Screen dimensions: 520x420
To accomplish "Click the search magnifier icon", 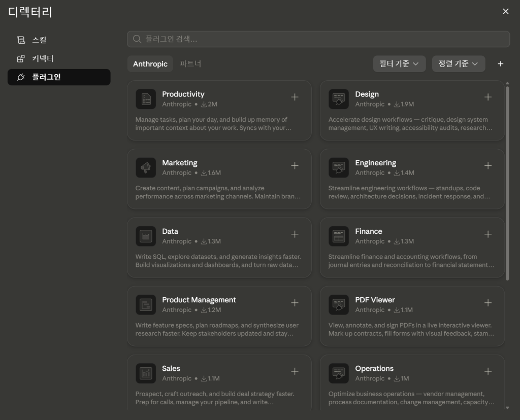I will coord(137,39).
